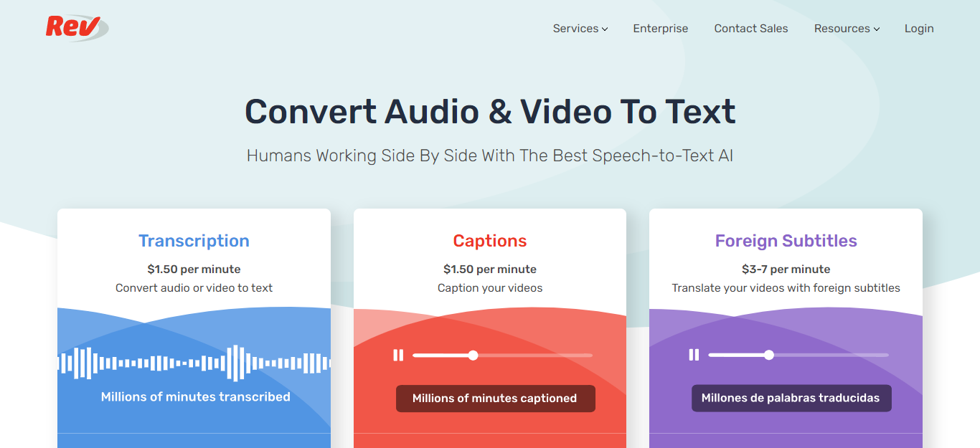Click 'Millions of minutes transcribed' text

196,397
